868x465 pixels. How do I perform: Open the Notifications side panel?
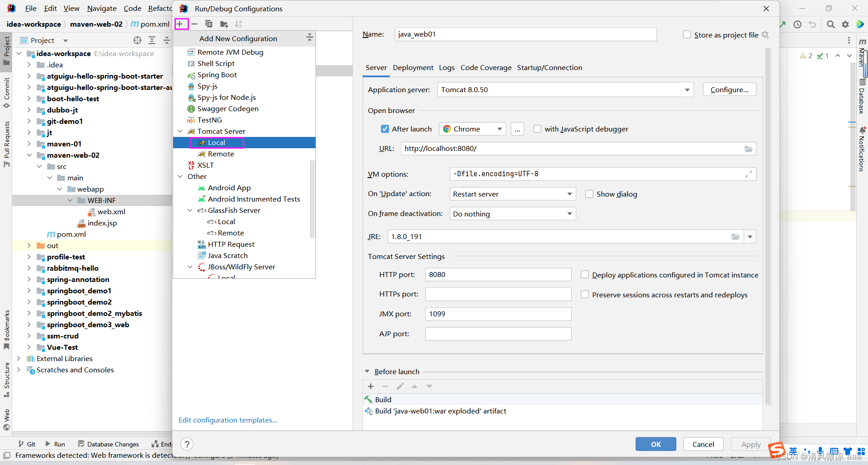[862, 149]
